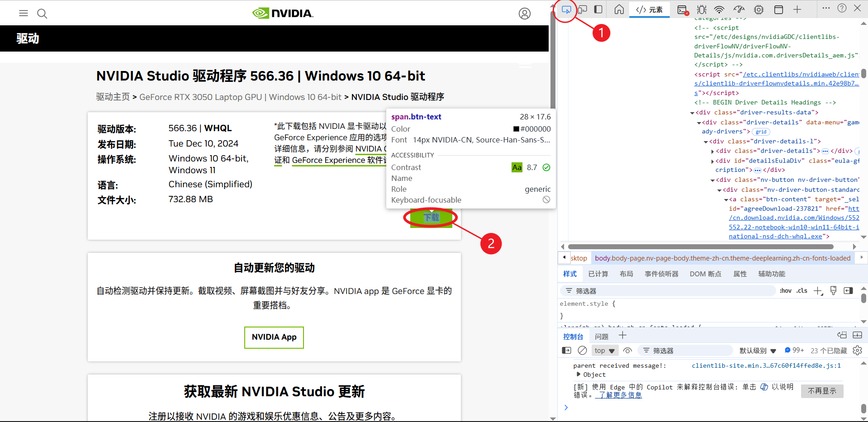
Task: Open DevTools more options ellipsis
Action: point(826,8)
